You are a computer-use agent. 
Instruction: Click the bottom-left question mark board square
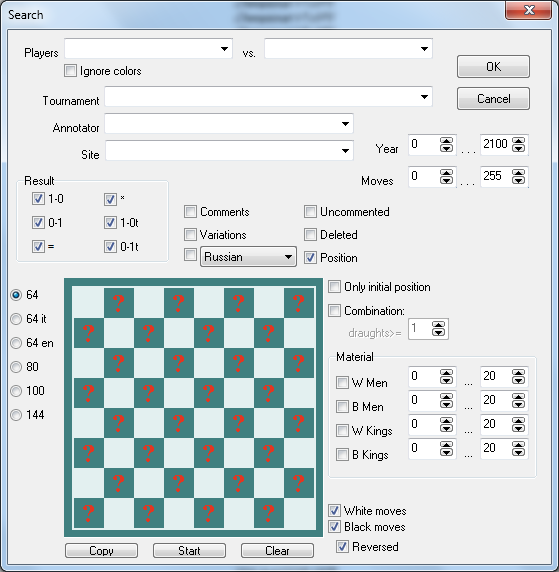tap(89, 513)
